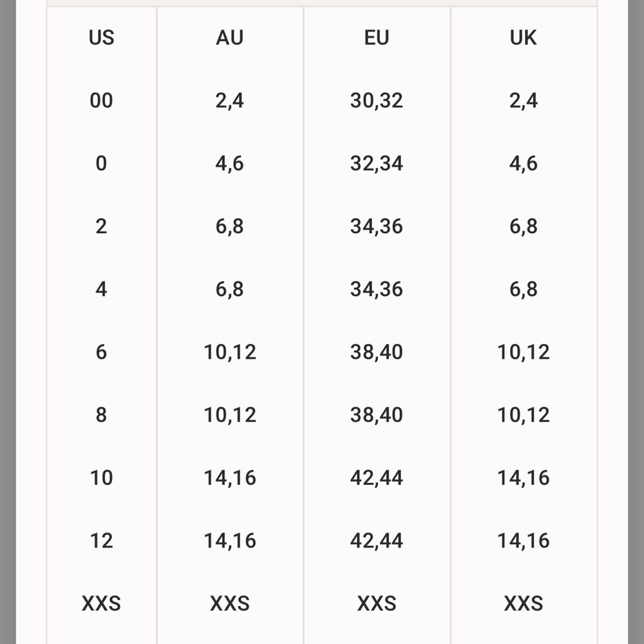Image resolution: width=644 pixels, height=644 pixels.
Task: Click US size 4 cell
Action: click(x=102, y=289)
